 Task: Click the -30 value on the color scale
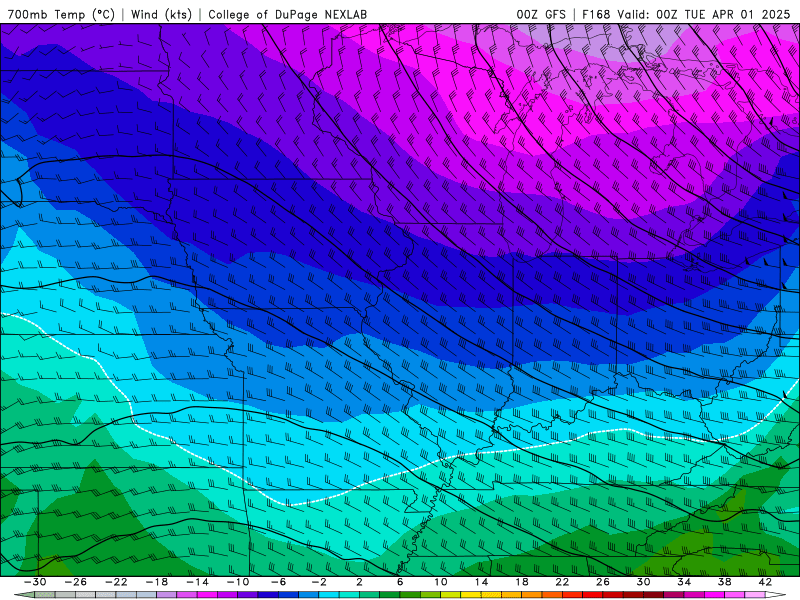pos(35,582)
